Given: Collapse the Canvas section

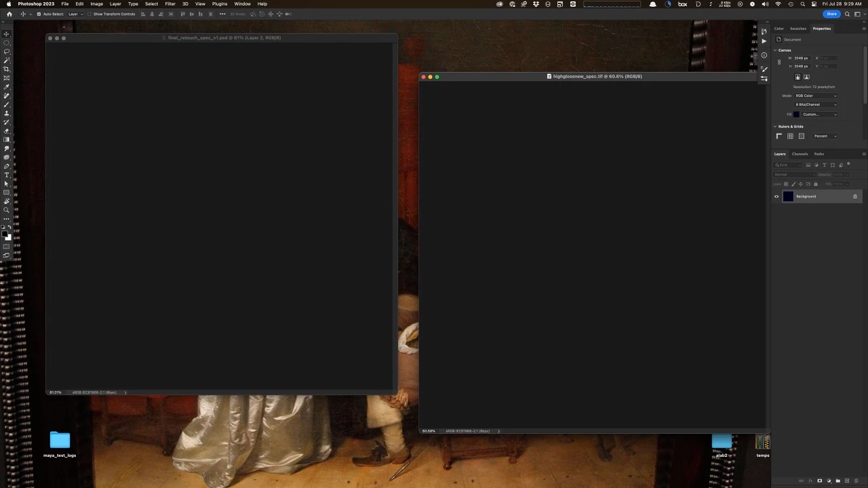Looking at the screenshot, I should (x=775, y=50).
